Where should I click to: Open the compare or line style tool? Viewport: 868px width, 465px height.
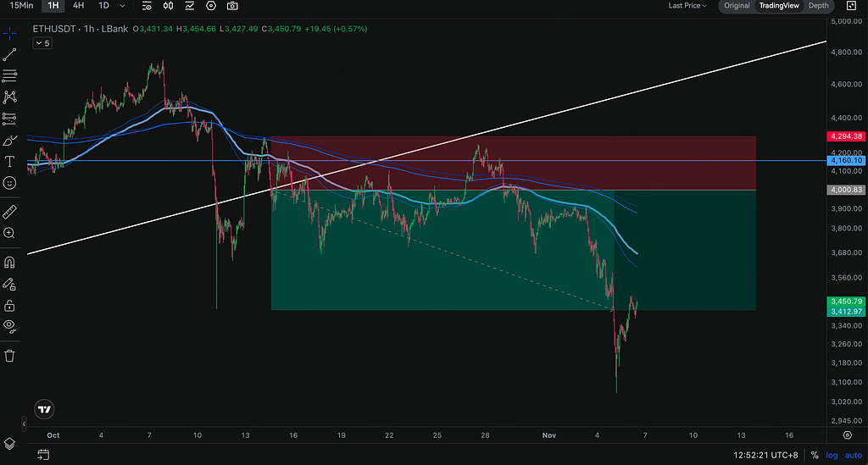(x=189, y=6)
